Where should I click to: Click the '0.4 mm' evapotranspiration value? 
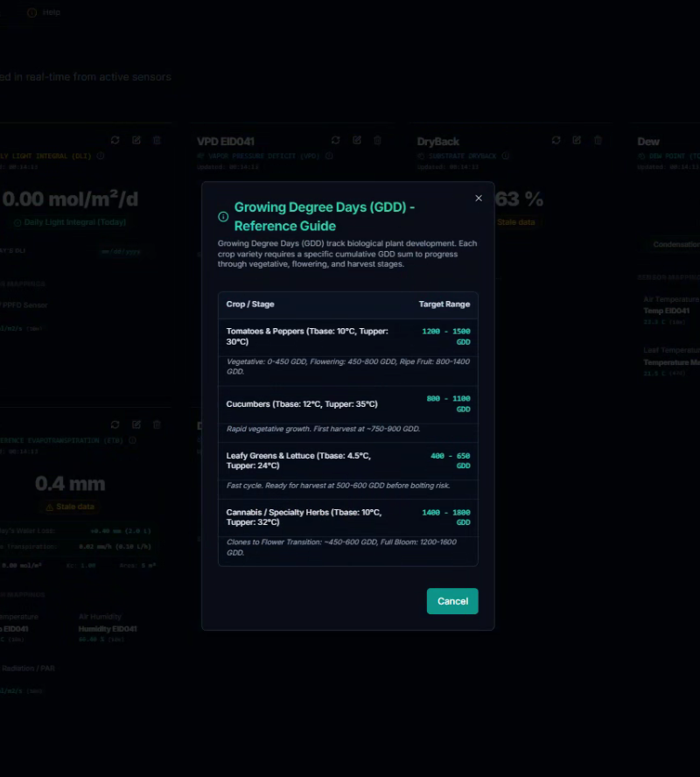tap(70, 484)
